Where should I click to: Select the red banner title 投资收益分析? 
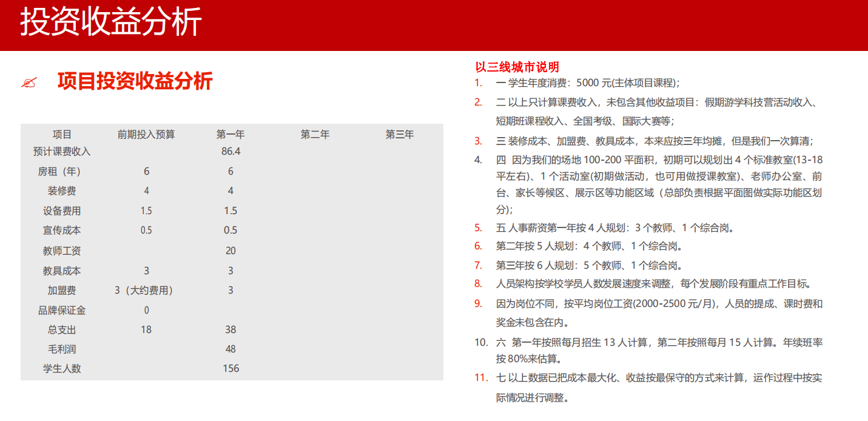point(110,23)
